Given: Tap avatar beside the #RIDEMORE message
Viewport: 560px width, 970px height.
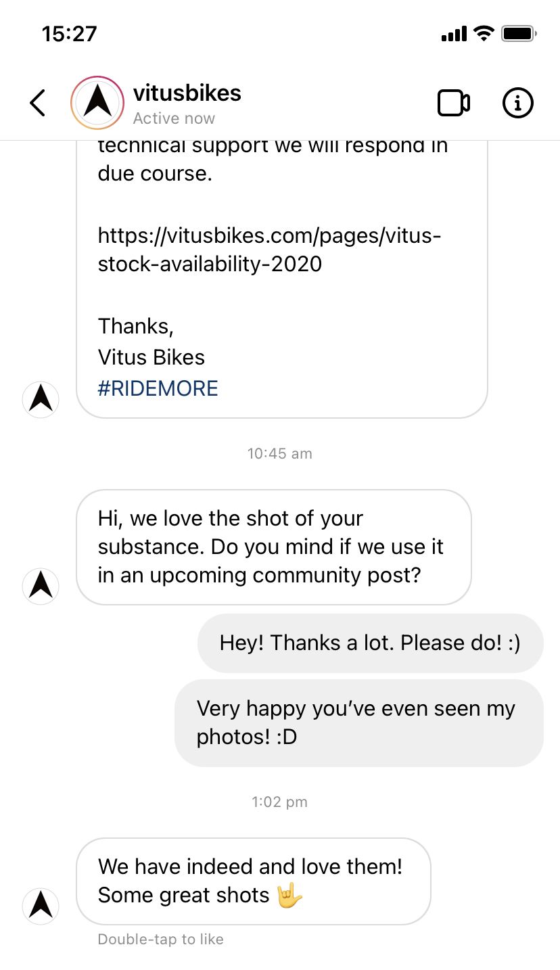Looking at the screenshot, I should (41, 399).
